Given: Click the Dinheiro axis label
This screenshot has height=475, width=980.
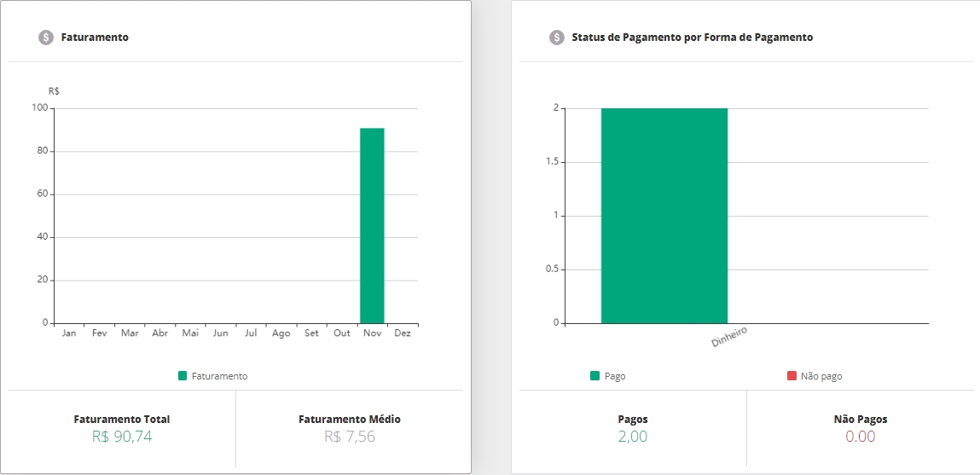Looking at the screenshot, I should point(729,337).
